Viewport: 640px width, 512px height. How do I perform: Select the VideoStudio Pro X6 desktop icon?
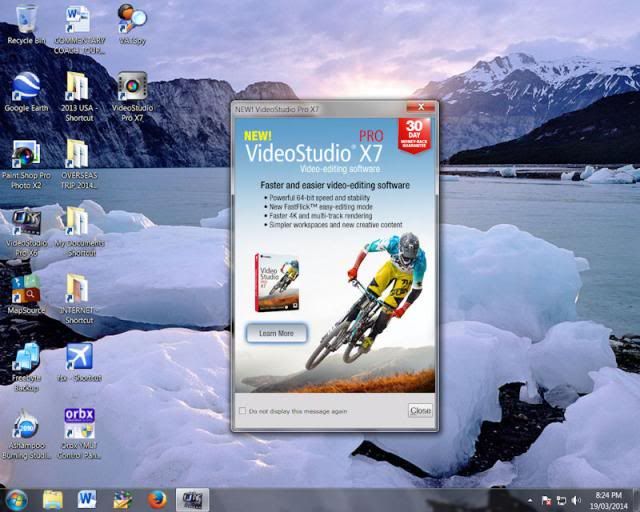(x=26, y=232)
